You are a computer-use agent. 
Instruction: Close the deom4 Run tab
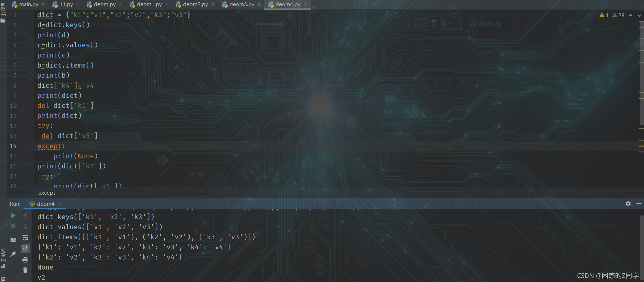[60, 204]
